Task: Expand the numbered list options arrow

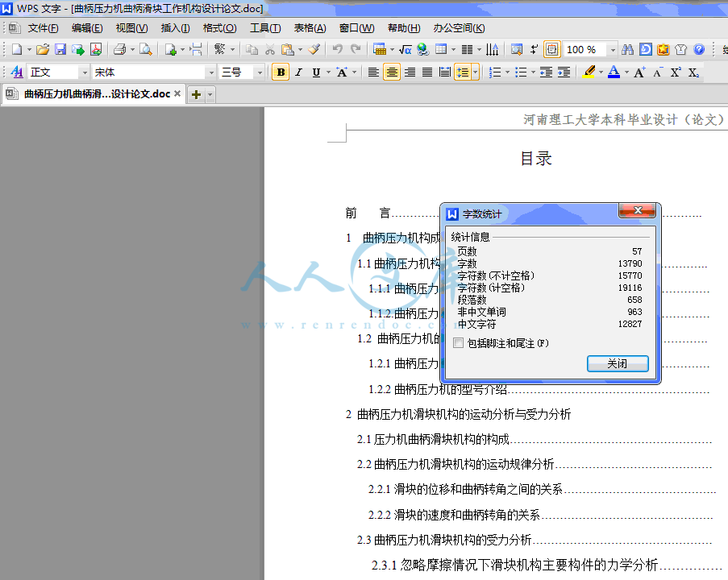Action: point(507,72)
